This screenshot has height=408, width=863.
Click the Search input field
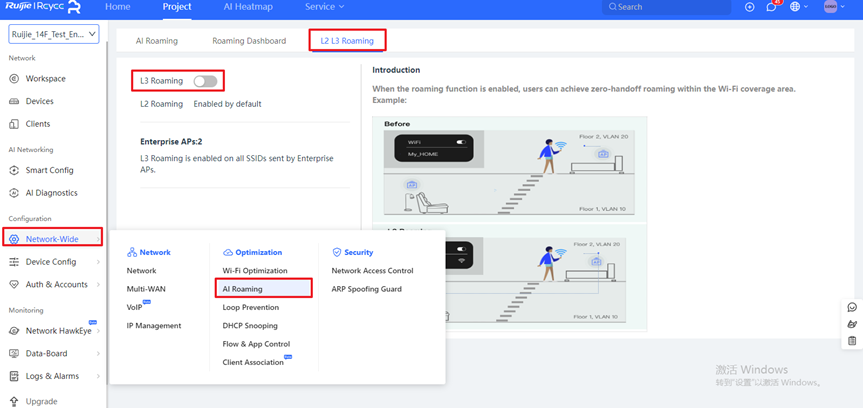click(x=672, y=7)
